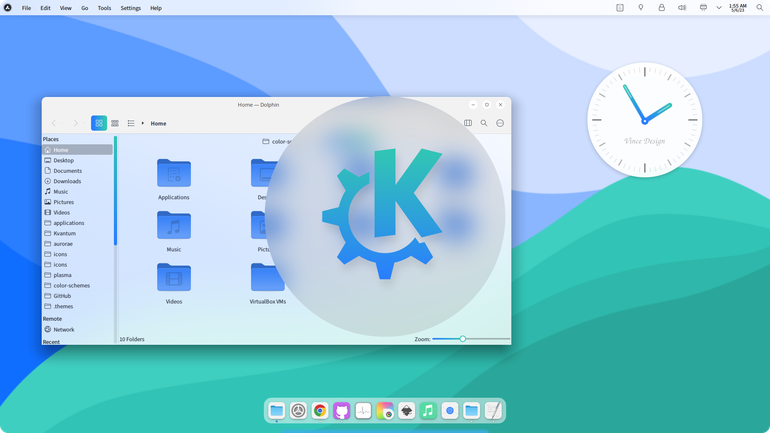Switch Dolphin to Details list view
Viewport: 770px width, 433px height.
tap(131, 123)
